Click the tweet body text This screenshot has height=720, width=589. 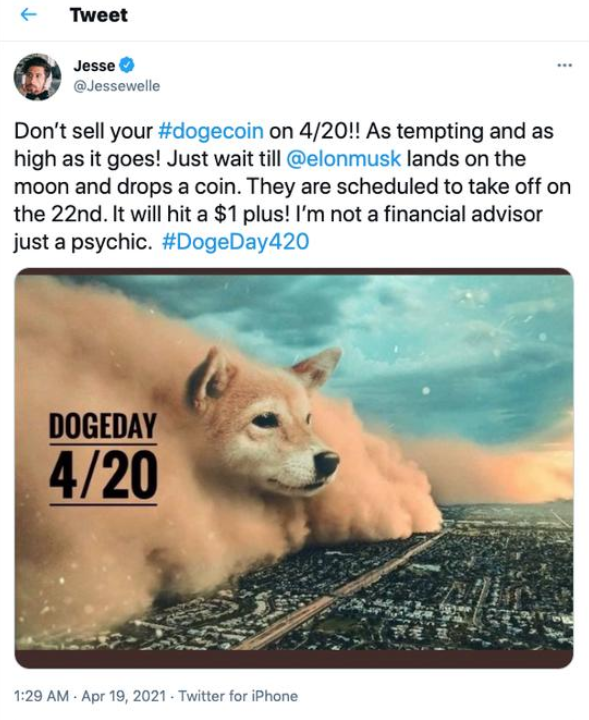point(292,186)
